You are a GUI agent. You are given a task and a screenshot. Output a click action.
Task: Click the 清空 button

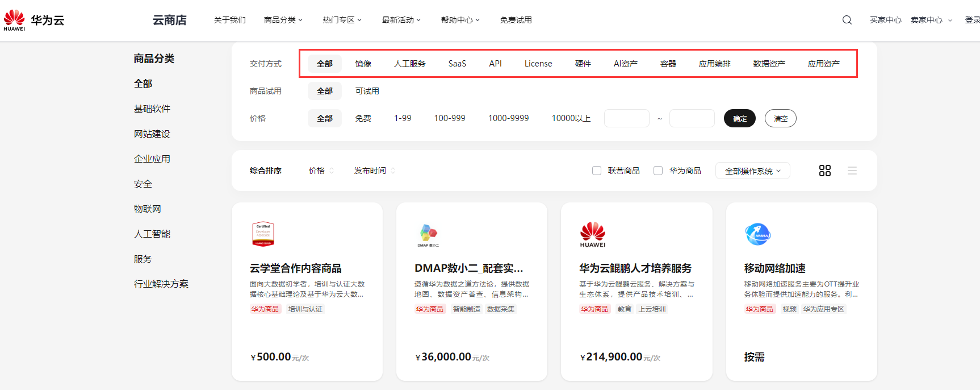pos(780,118)
